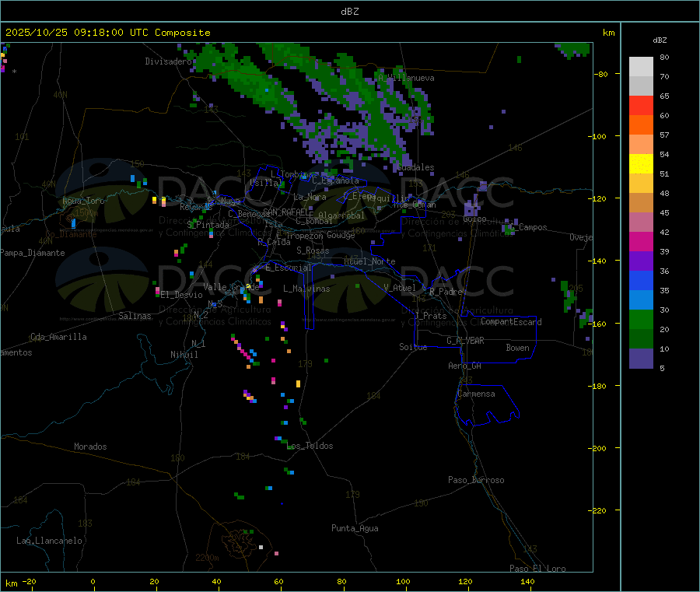The height and width of the screenshot is (592, 700).
Task: Click the Punta_Agua place label
Action: click(355, 528)
